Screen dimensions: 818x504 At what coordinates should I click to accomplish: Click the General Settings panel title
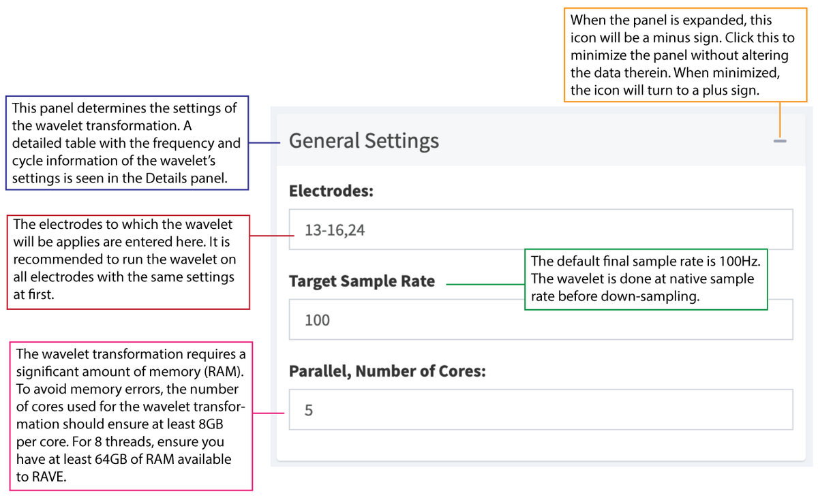(363, 141)
